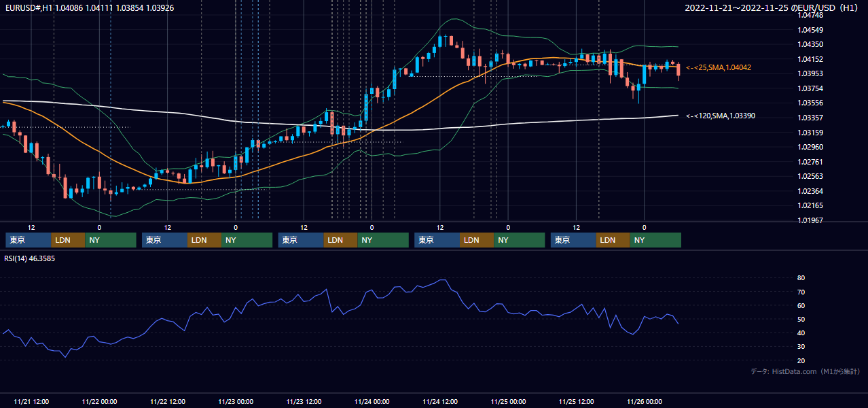
Task: Select the 11/21 12:00 time axis label
Action: pos(31,401)
